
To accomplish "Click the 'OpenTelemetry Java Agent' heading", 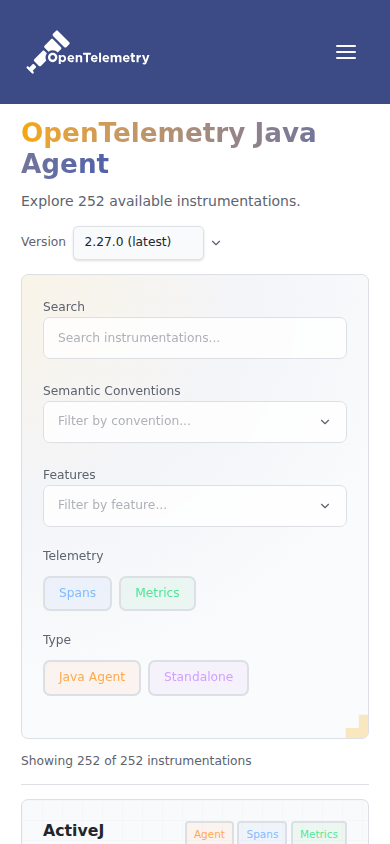I will tap(168, 148).
